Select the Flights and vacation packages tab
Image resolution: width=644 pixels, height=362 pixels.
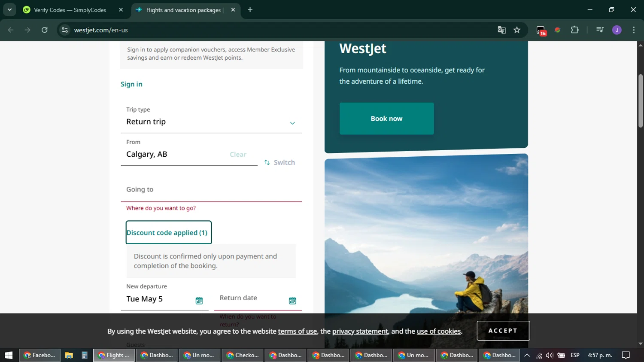coord(186,10)
